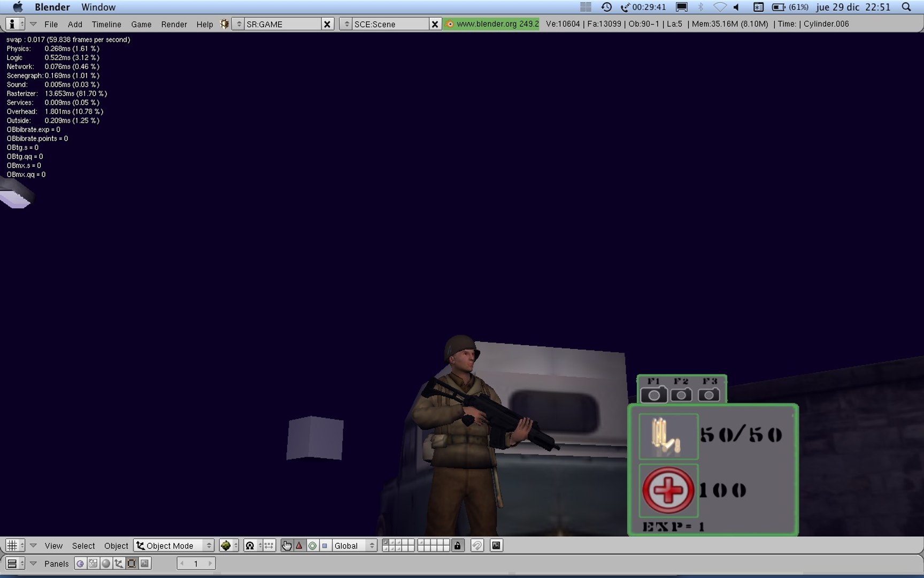Viewport: 924px width, 578px height.
Task: Select the Logic context icon
Action: (x=80, y=564)
